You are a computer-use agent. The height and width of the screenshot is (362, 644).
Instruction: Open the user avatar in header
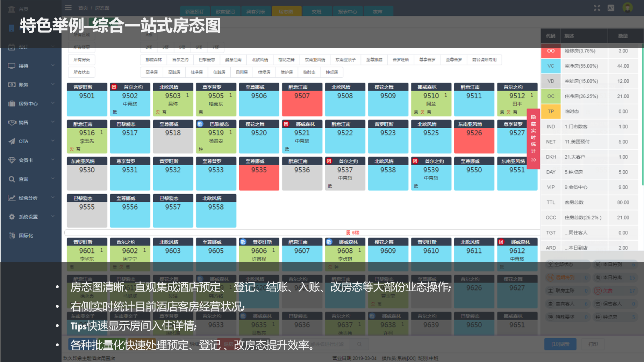click(628, 8)
